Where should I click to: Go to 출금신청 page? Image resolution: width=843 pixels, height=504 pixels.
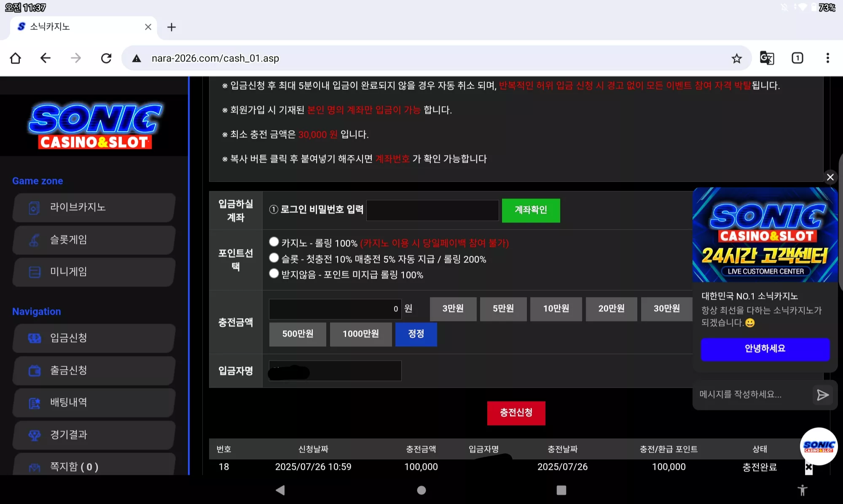point(94,370)
